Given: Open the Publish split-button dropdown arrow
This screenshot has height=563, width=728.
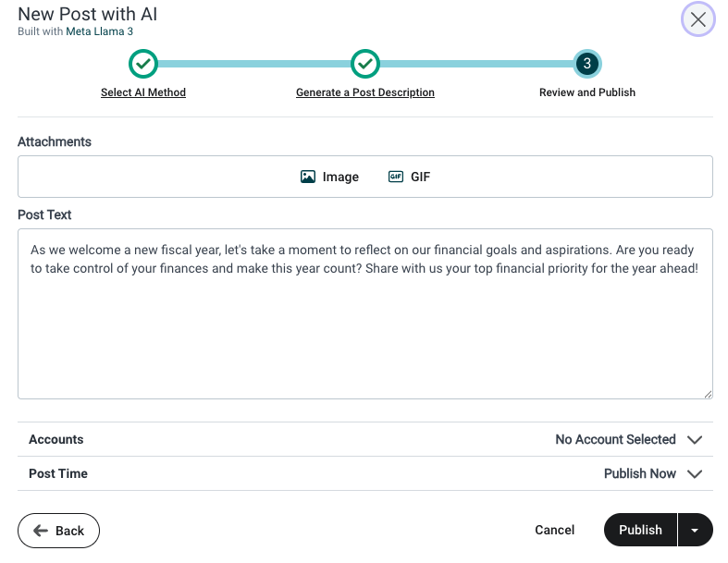Looking at the screenshot, I should coord(695,531).
